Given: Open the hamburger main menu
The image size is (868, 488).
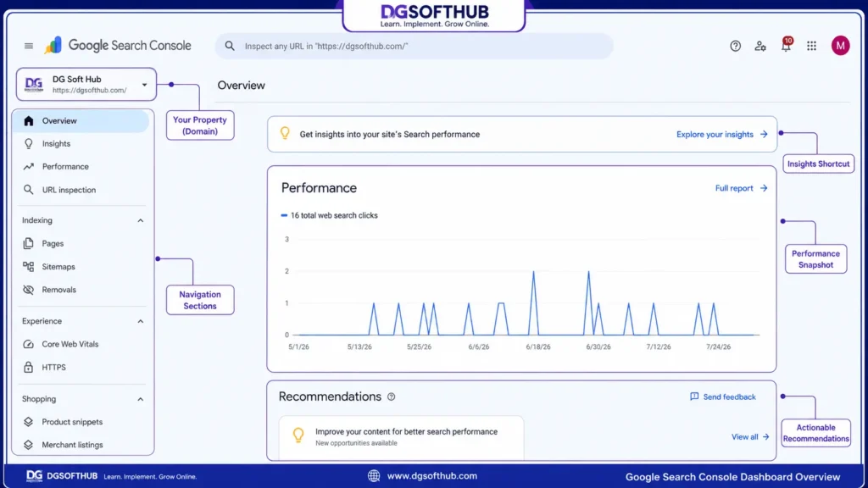Looking at the screenshot, I should (29, 46).
